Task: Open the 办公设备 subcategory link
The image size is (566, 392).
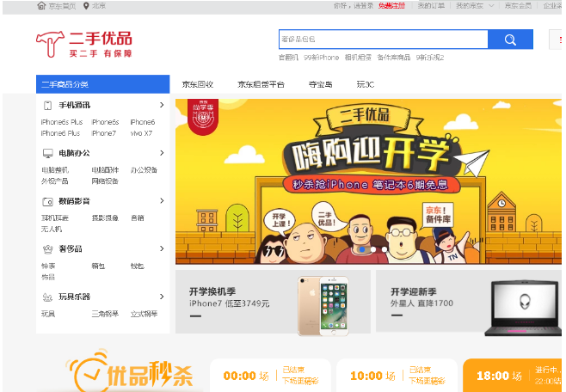Action: [x=144, y=170]
